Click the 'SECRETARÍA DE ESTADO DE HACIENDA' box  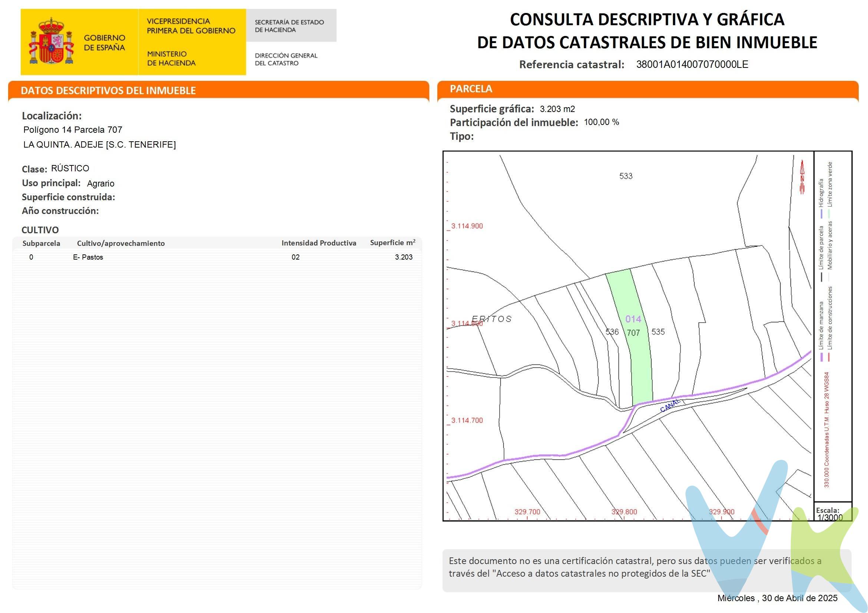(291, 25)
